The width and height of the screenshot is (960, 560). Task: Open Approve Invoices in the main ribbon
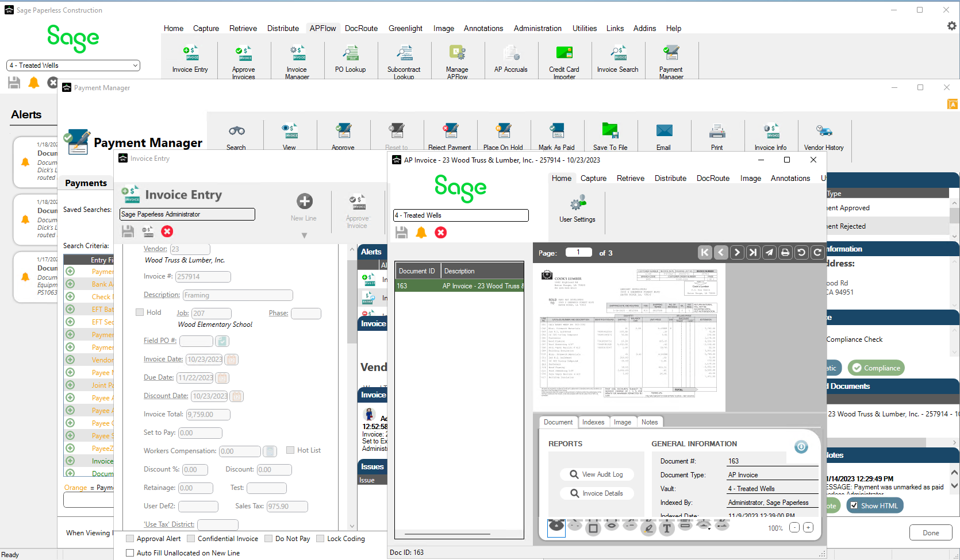[x=243, y=62]
